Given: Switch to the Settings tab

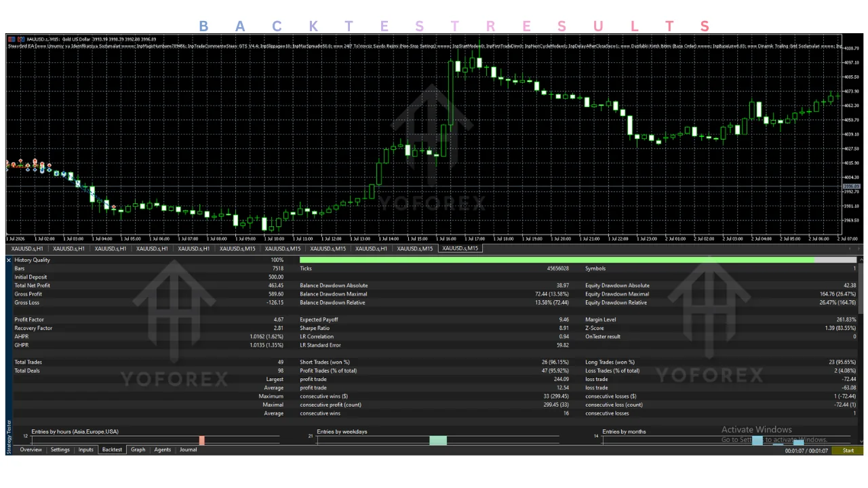Looking at the screenshot, I should [x=60, y=449].
